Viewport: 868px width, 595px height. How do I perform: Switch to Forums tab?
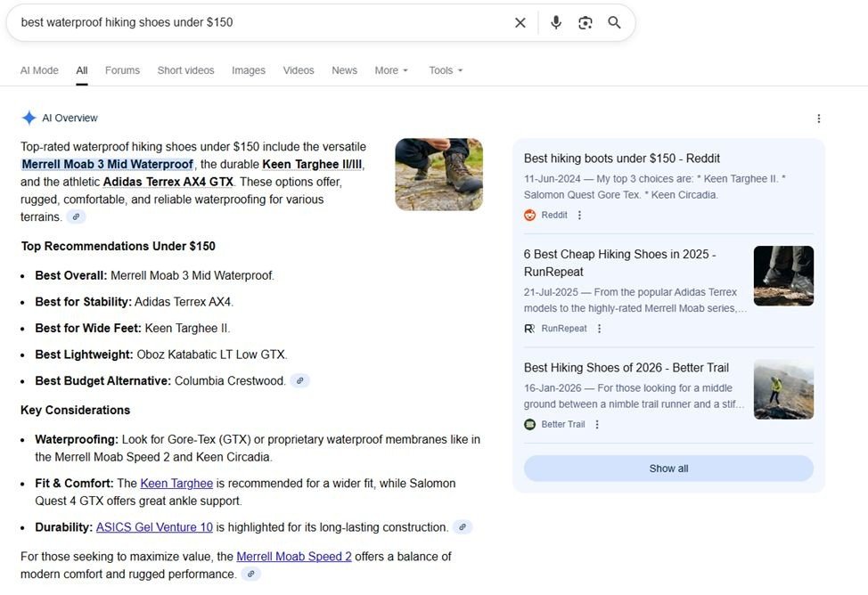coord(122,70)
